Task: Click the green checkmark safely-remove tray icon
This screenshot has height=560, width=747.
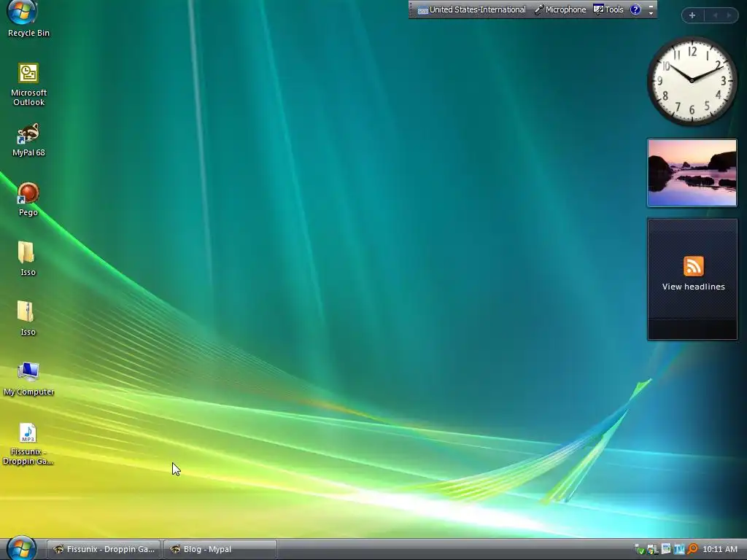Action: tap(640, 550)
